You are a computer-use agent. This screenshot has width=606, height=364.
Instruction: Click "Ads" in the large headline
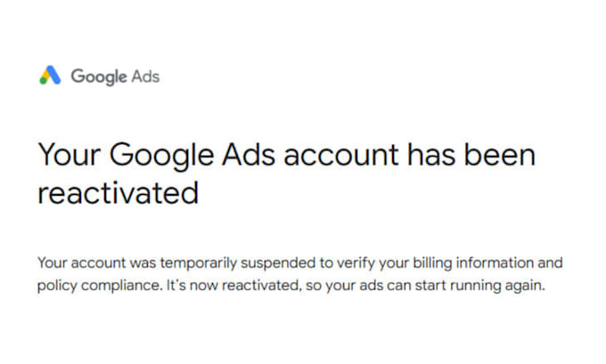(x=249, y=155)
